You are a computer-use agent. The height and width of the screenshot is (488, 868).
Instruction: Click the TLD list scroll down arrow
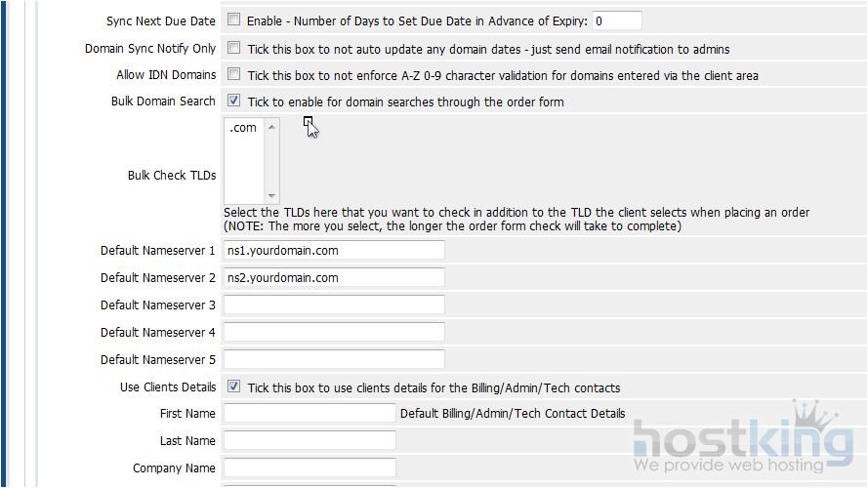pyautogui.click(x=271, y=195)
